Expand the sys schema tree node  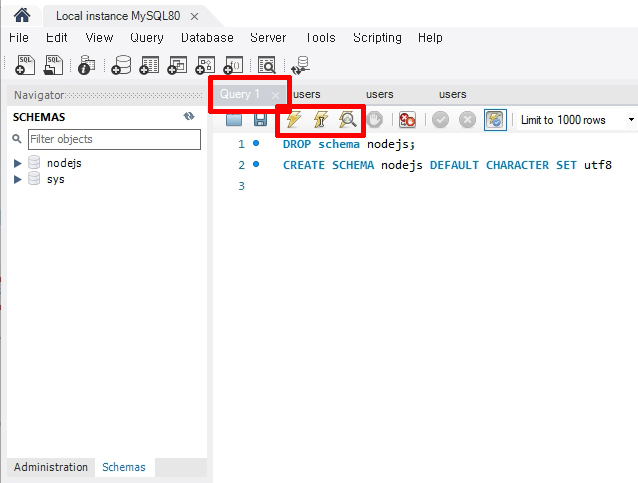17,179
